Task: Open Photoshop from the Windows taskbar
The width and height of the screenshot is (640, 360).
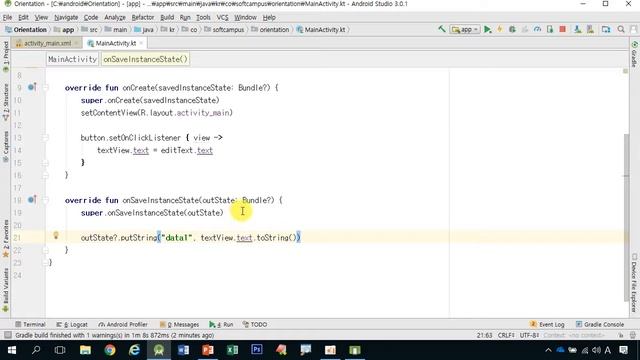Action: point(257,350)
